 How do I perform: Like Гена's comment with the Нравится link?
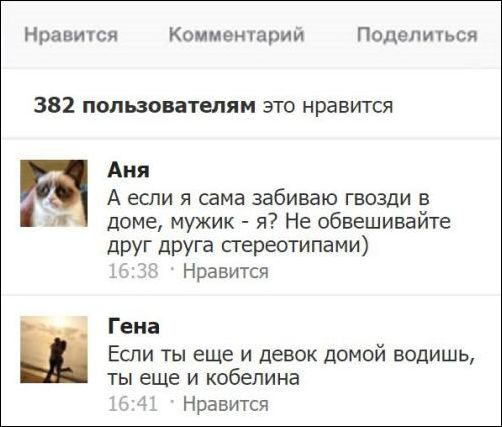[x=226, y=404]
